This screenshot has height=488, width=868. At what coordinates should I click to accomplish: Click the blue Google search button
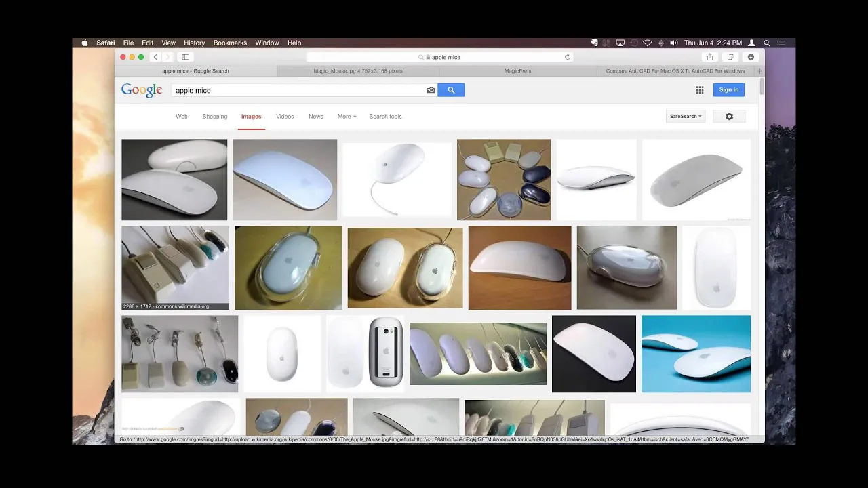pos(451,89)
